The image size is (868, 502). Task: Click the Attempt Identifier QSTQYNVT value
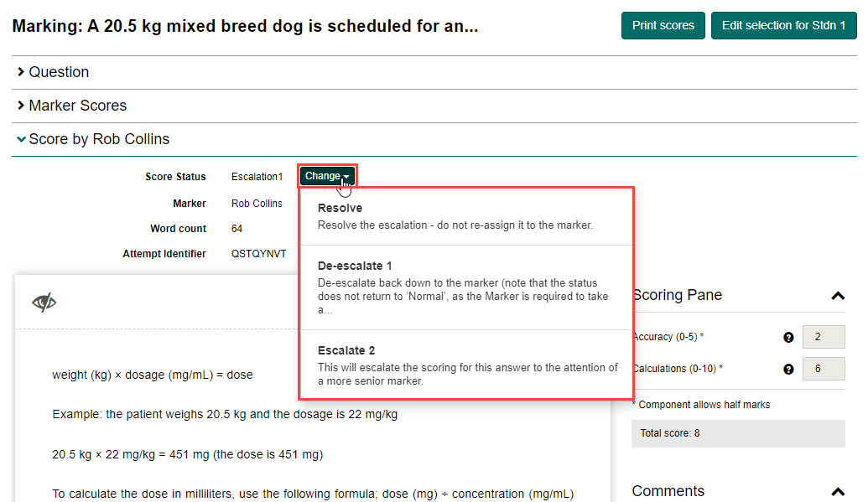click(x=258, y=254)
